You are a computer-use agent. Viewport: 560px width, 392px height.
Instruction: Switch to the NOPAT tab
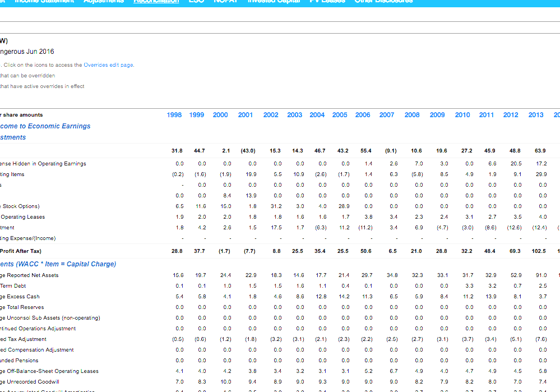(226, 1)
